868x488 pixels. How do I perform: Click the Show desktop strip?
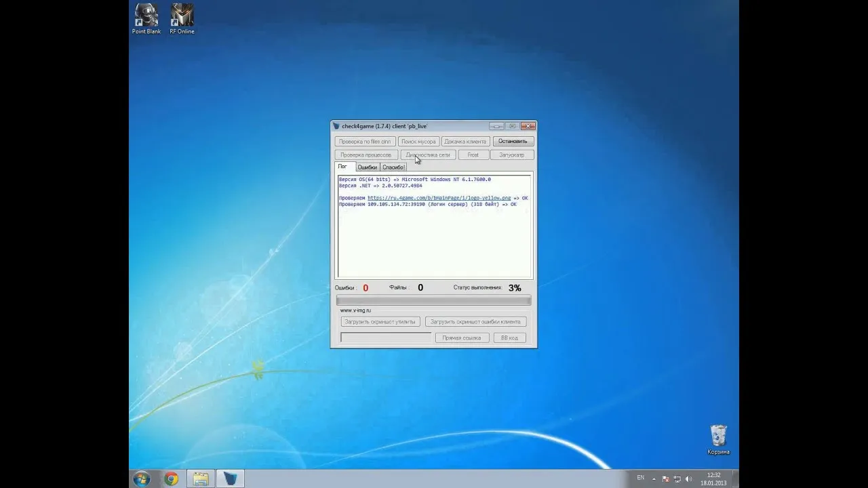735,479
